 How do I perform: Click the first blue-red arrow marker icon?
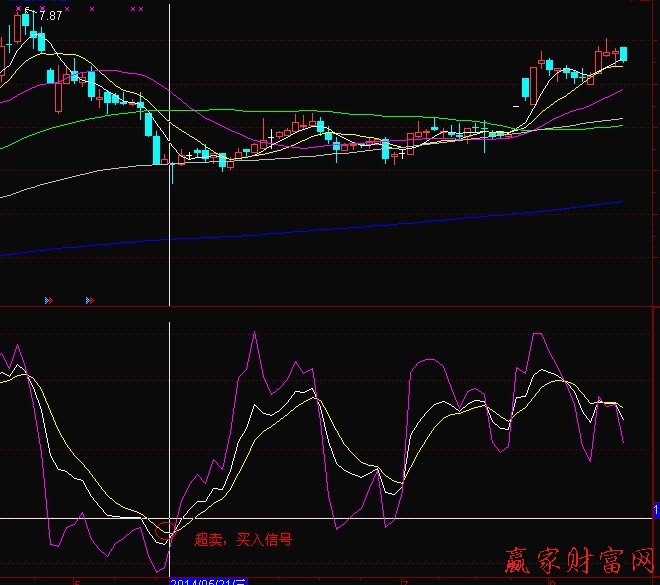48,299
